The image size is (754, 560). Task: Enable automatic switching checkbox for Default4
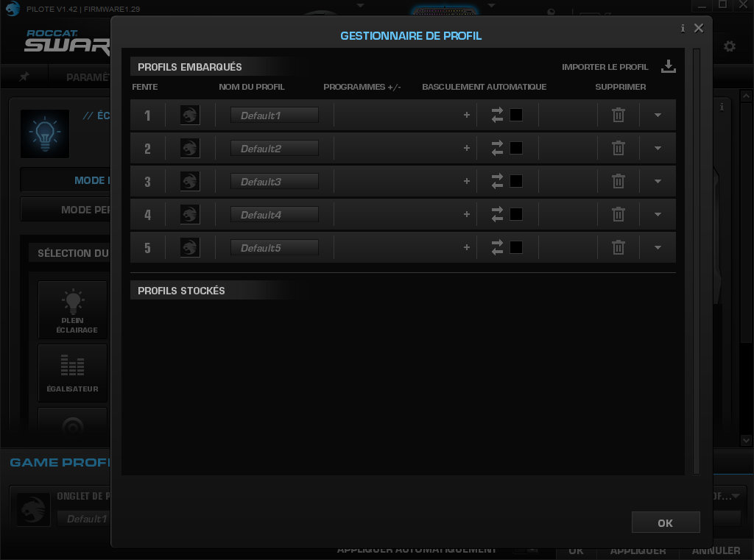click(516, 214)
